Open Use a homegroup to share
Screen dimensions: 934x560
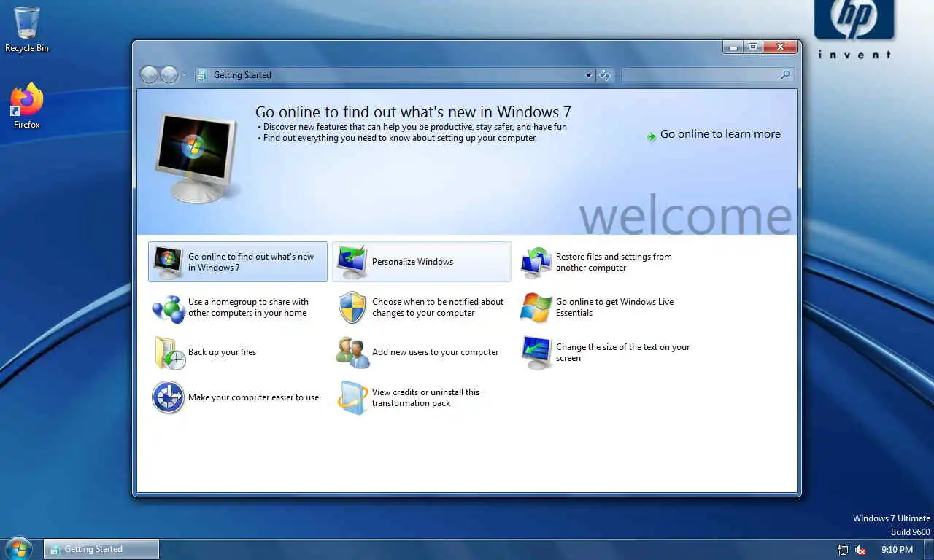tap(248, 307)
